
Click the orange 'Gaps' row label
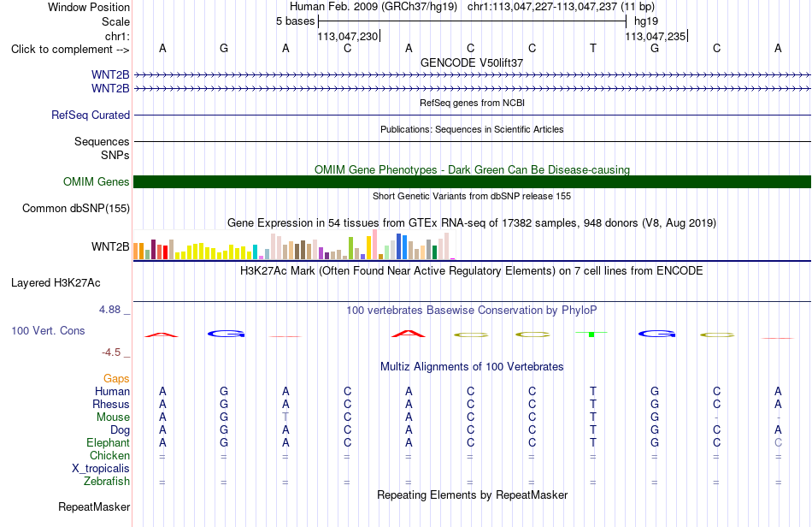(x=116, y=379)
